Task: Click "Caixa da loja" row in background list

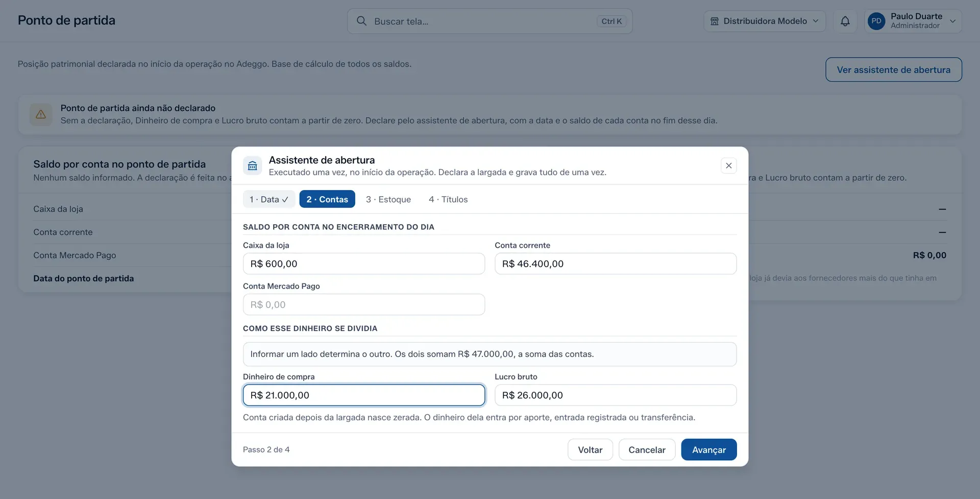Action: [58, 209]
